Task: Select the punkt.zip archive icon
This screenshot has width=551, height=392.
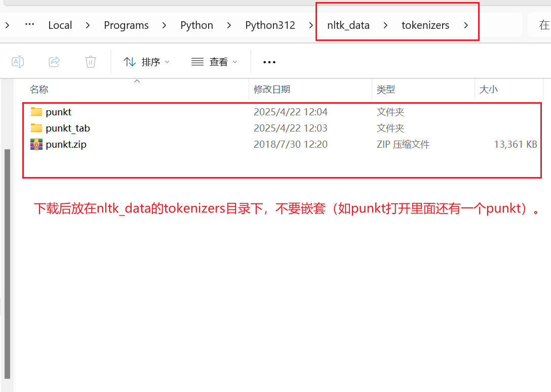Action: tap(37, 144)
